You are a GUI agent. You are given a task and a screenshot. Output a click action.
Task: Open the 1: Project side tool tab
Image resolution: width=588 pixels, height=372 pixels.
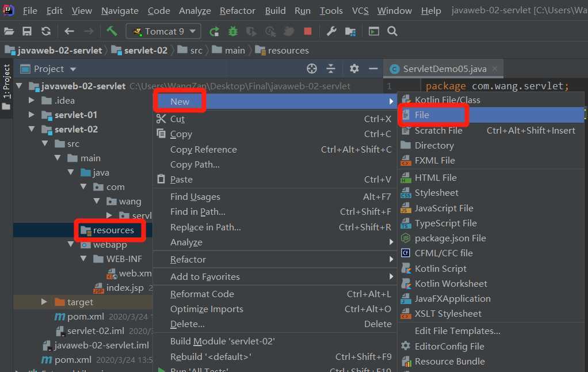[x=6, y=87]
